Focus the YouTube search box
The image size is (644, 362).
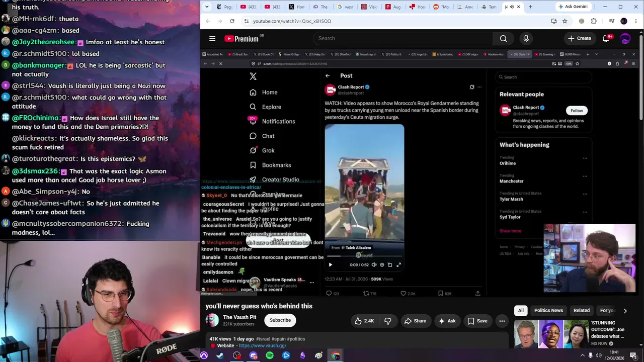403,39
